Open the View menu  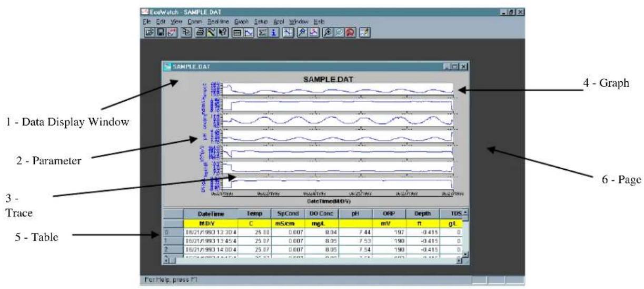[x=176, y=22]
